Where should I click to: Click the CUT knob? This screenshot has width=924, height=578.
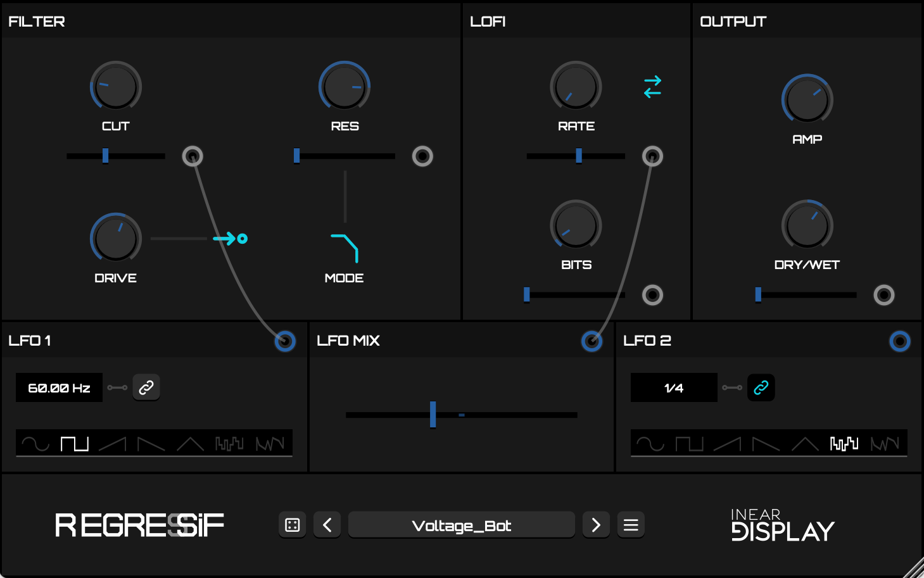coord(116,87)
